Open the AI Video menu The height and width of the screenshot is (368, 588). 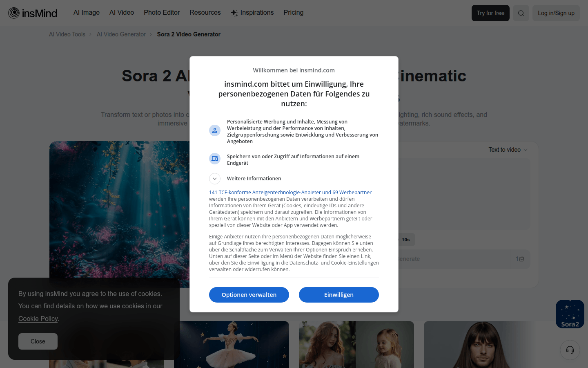122,13
